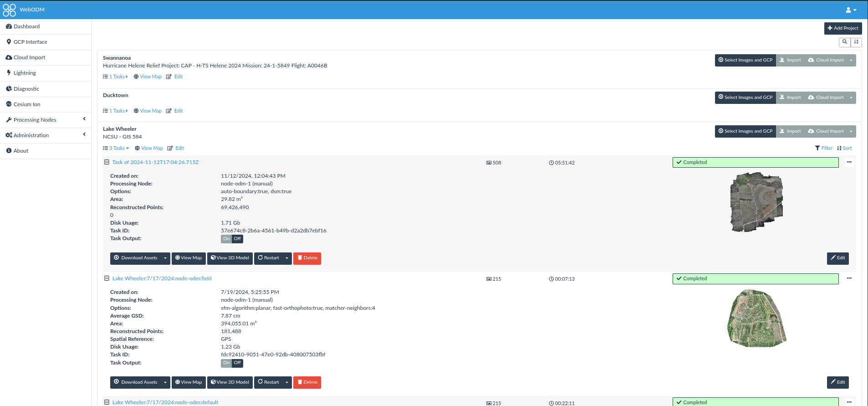Screen dimensions: 868x406
Task: Turn Task Output On for first task
Action: click(x=226, y=239)
